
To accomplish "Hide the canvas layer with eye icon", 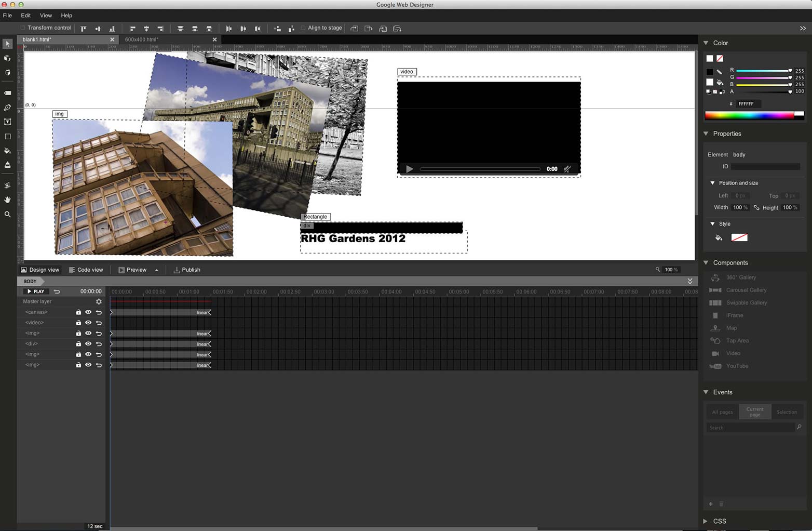I will pyautogui.click(x=88, y=312).
